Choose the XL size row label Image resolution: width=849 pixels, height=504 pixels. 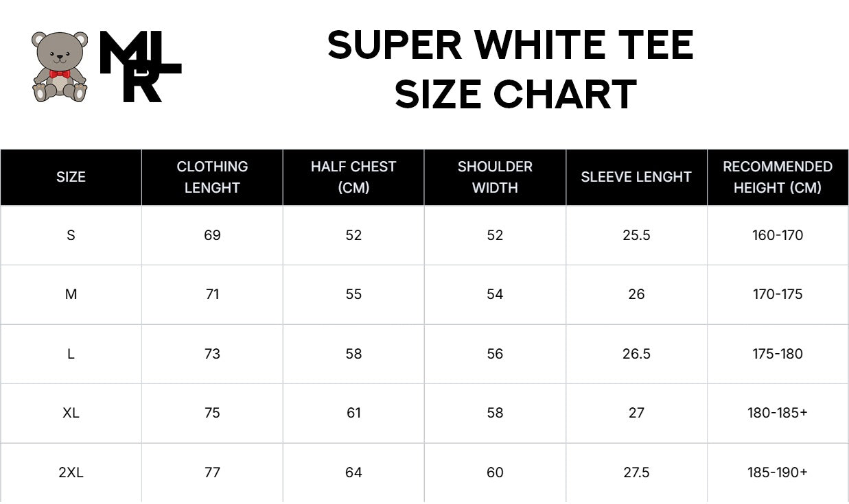point(71,413)
